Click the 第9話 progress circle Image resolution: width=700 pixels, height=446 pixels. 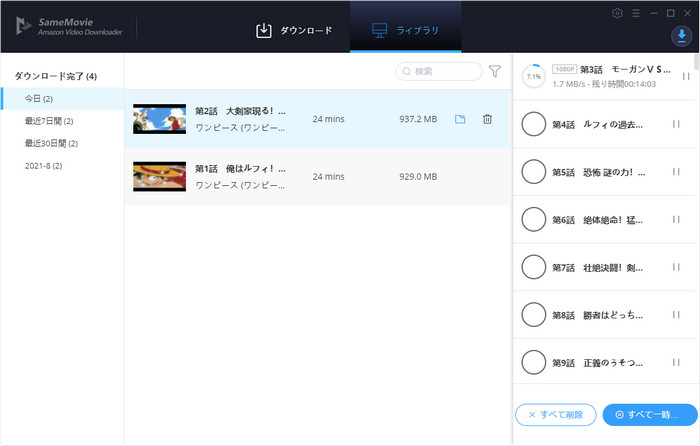click(x=534, y=363)
